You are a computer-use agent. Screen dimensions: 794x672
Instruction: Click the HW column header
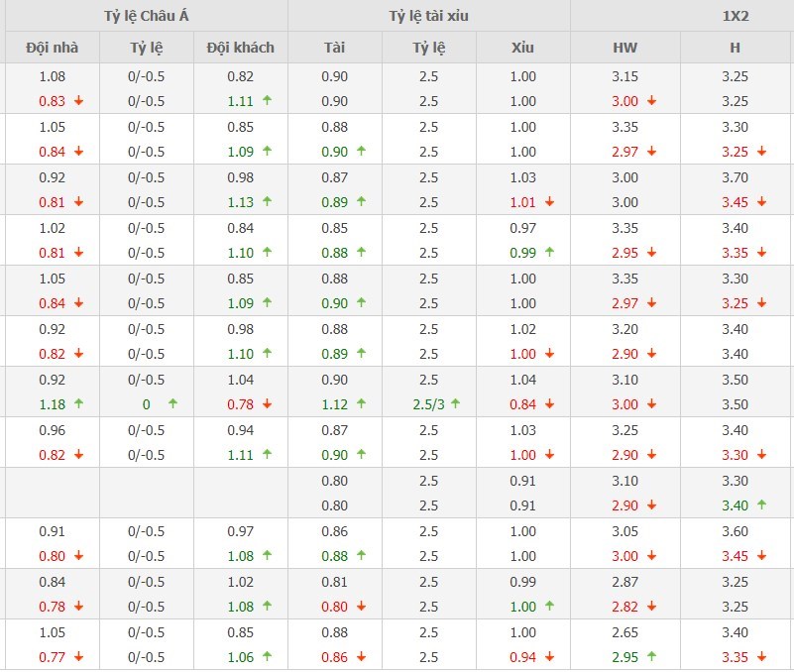pos(625,48)
